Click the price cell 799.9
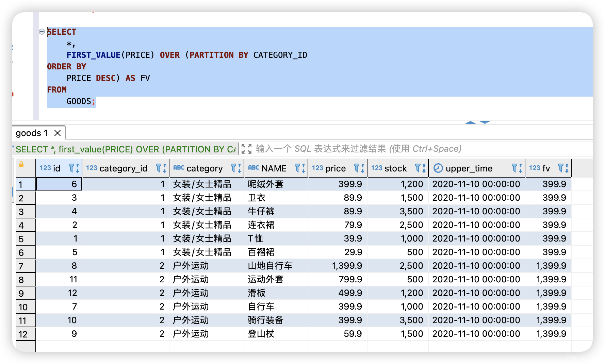Image resolution: width=605 pixels, height=364 pixels. 338,279
